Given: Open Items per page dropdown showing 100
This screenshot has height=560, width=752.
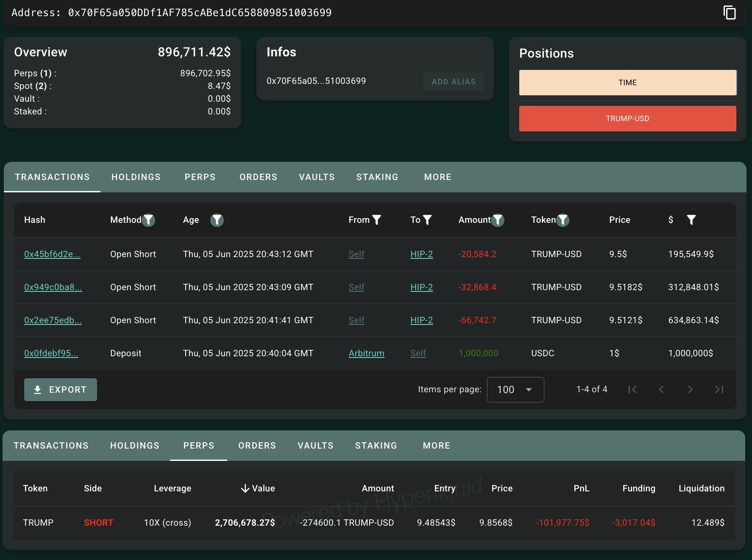Looking at the screenshot, I should click(515, 390).
